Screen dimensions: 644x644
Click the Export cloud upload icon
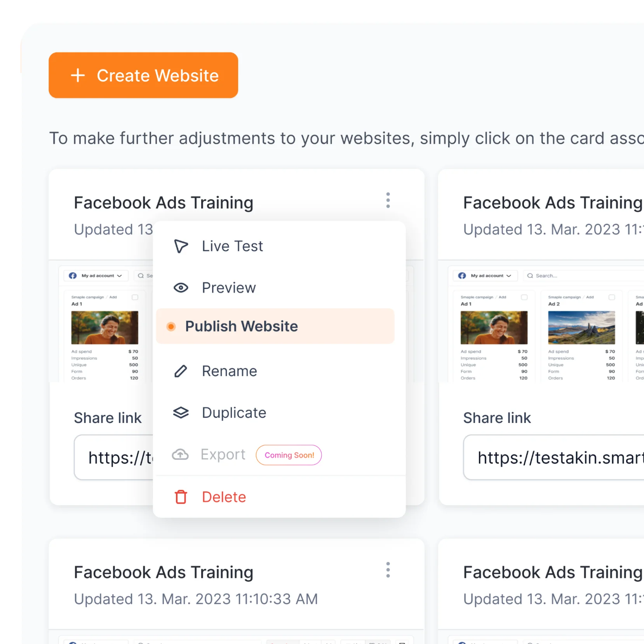[x=180, y=454]
